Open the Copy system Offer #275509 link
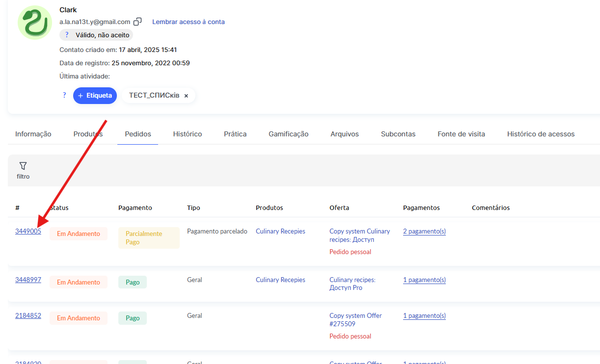The height and width of the screenshot is (364, 600). tap(355, 319)
